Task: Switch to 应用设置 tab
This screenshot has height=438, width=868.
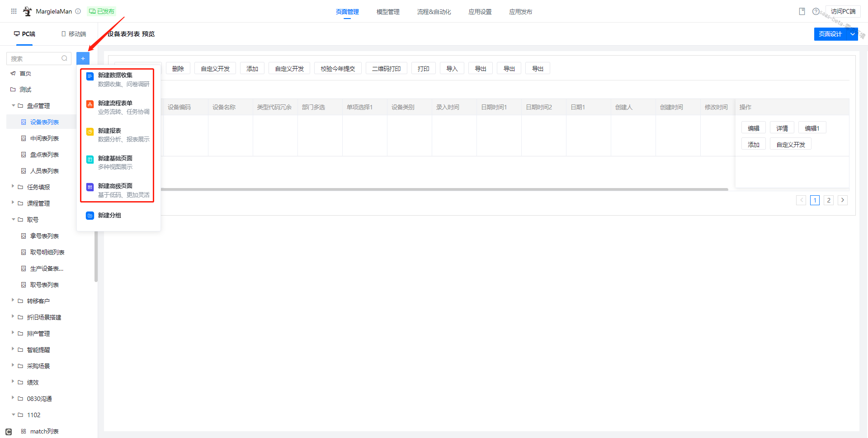Action: pos(480,12)
